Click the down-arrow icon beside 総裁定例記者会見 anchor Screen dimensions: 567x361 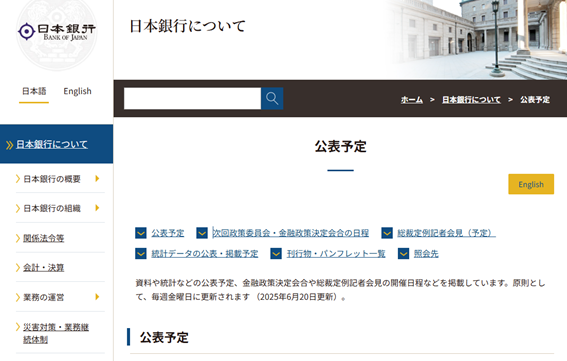387,233
